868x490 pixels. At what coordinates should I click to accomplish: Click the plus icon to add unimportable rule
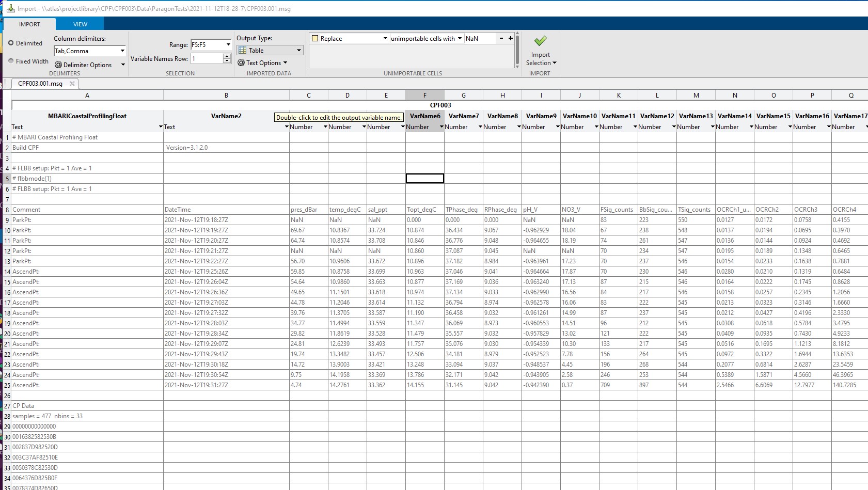[511, 38]
